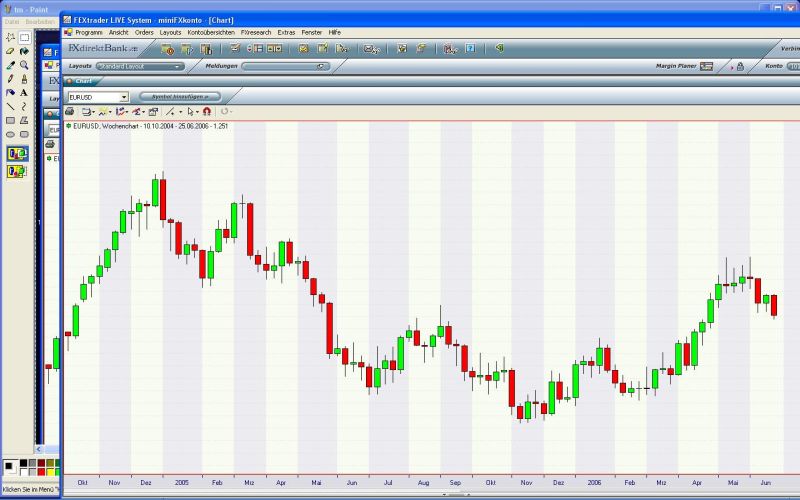Pick dark red swatch in Paint palette
The height and width of the screenshot is (500, 800).
click(41, 463)
